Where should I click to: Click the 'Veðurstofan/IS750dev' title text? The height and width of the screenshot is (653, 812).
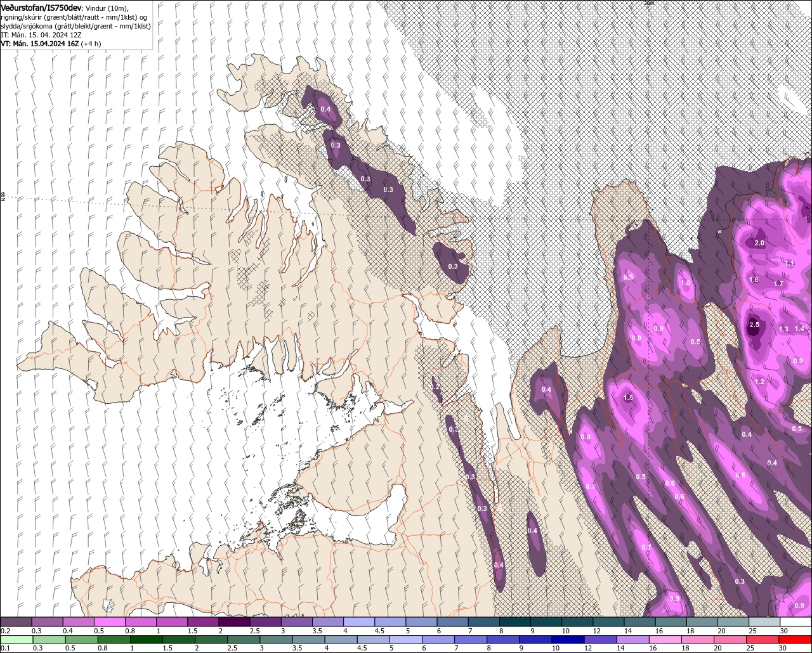pos(41,7)
